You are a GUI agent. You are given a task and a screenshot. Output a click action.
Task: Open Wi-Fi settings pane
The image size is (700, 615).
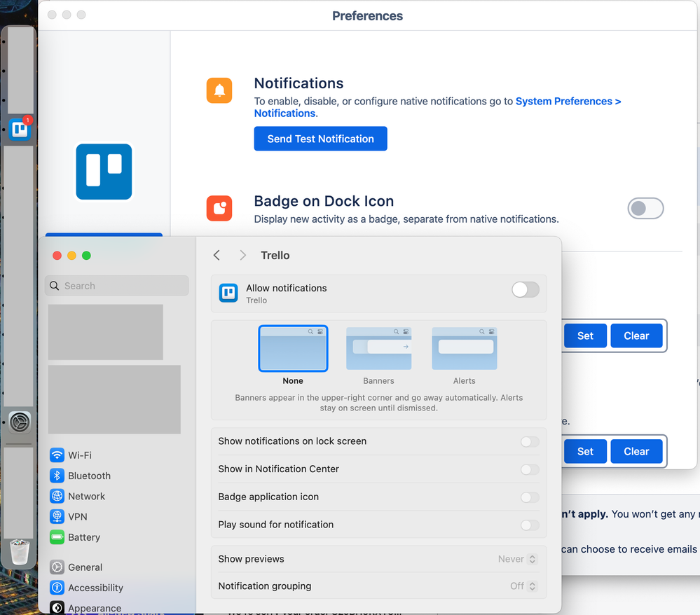(80, 455)
